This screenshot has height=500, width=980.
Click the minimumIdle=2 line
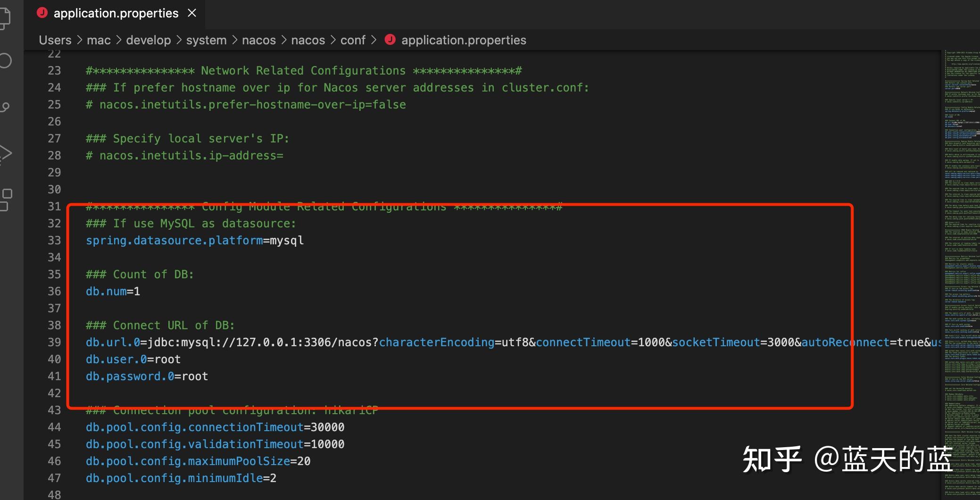coord(181,478)
